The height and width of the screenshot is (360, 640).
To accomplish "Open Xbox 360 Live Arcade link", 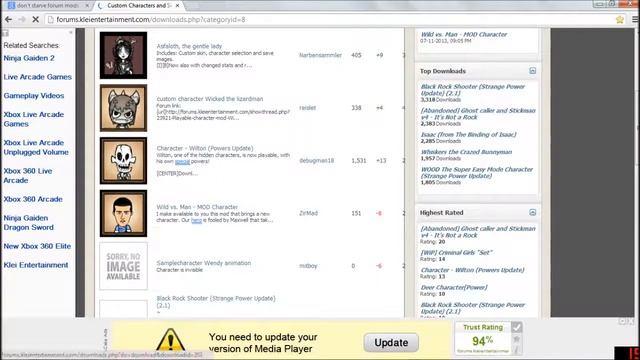I will point(28,176).
